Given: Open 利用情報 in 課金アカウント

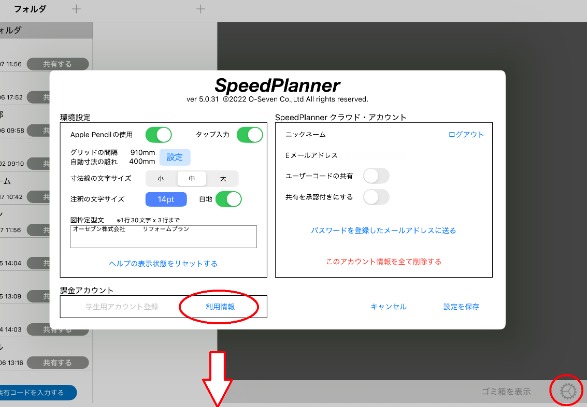Looking at the screenshot, I should pyautogui.click(x=220, y=307).
